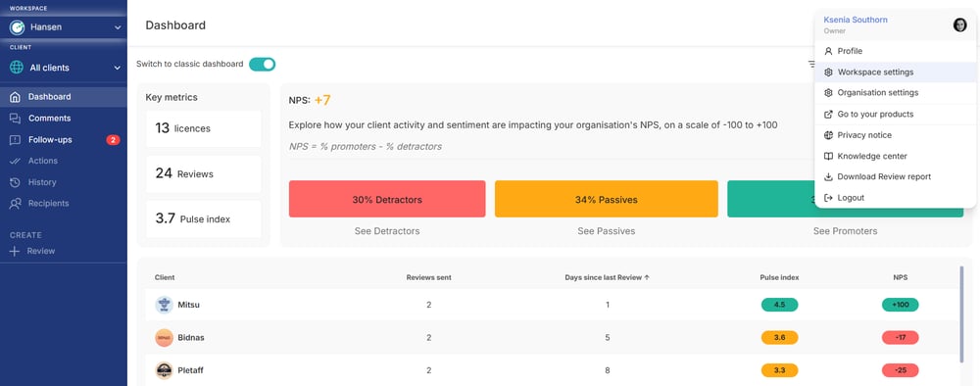Click the Download Review report icon
Viewport: 980px width, 386px height.
click(x=829, y=176)
